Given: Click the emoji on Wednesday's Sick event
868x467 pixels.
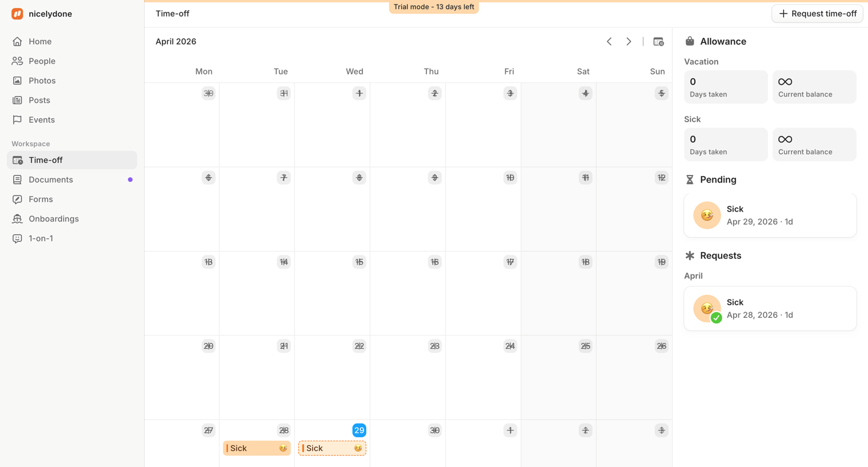Looking at the screenshot, I should pos(358,448).
